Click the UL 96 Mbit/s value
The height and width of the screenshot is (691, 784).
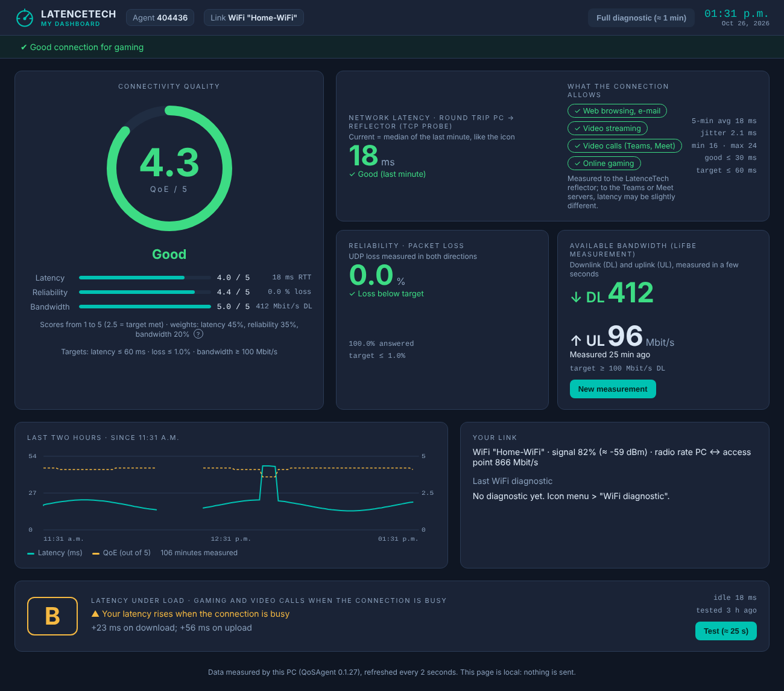pyautogui.click(x=622, y=337)
